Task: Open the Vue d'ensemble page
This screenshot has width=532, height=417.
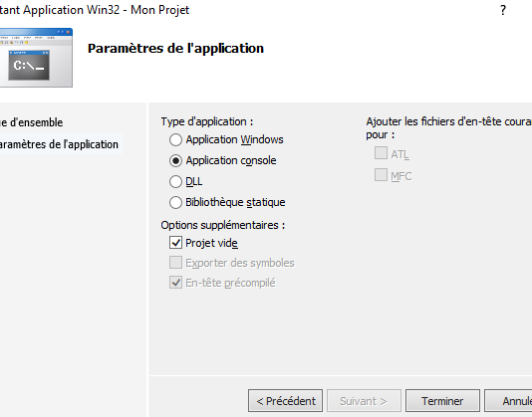Action: [31, 122]
